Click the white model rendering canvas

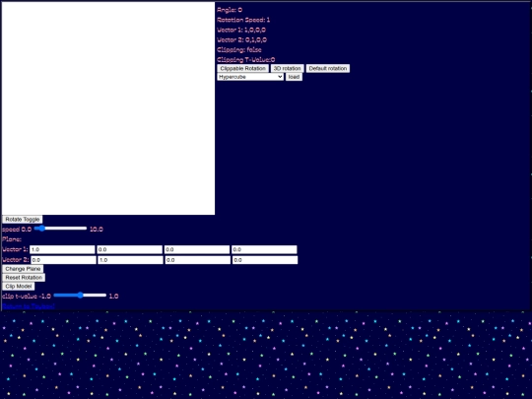pos(108,108)
